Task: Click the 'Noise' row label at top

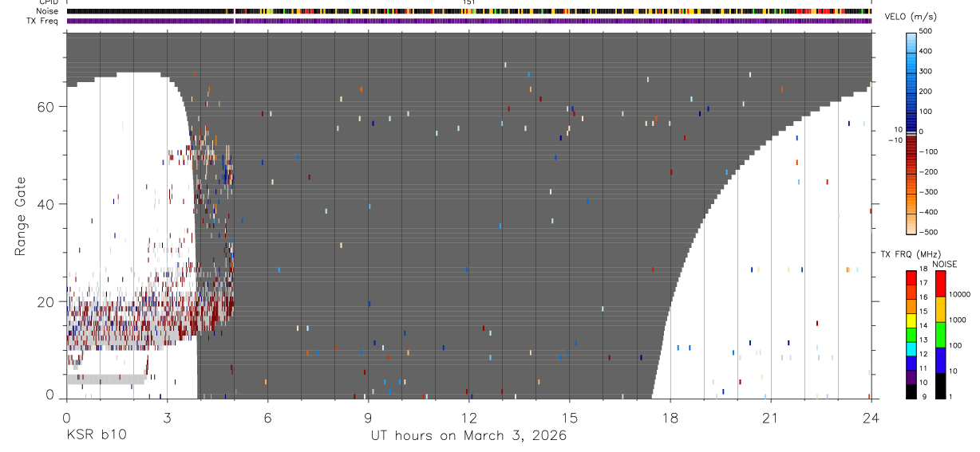Action: click(48, 11)
